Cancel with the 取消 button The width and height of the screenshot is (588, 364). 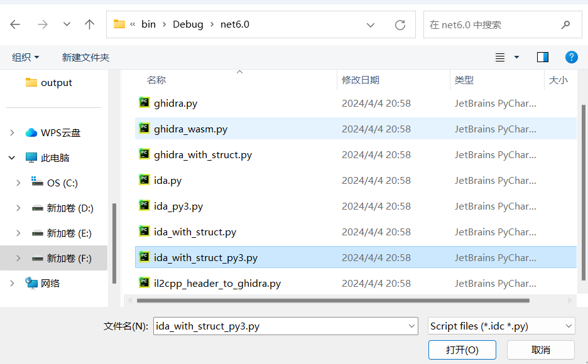540,350
